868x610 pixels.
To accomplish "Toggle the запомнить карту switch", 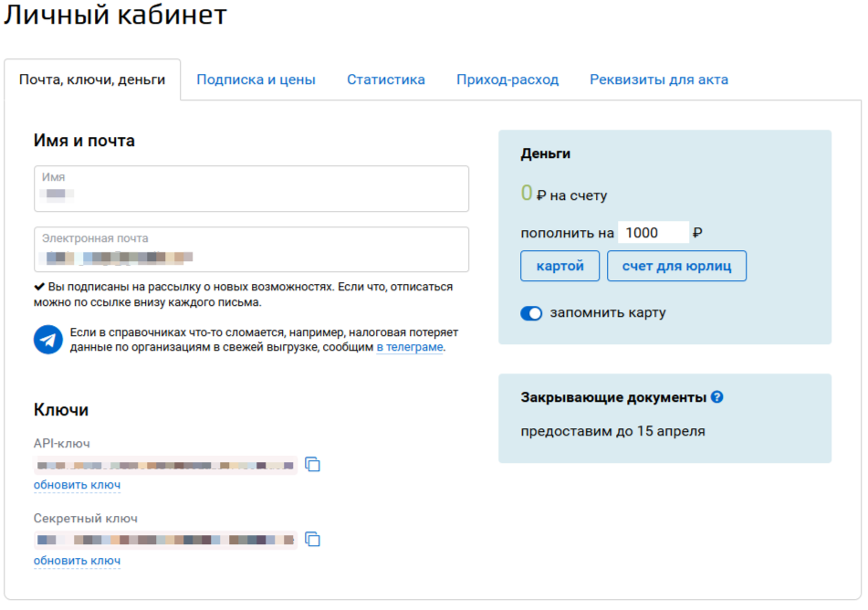I will 531,313.
